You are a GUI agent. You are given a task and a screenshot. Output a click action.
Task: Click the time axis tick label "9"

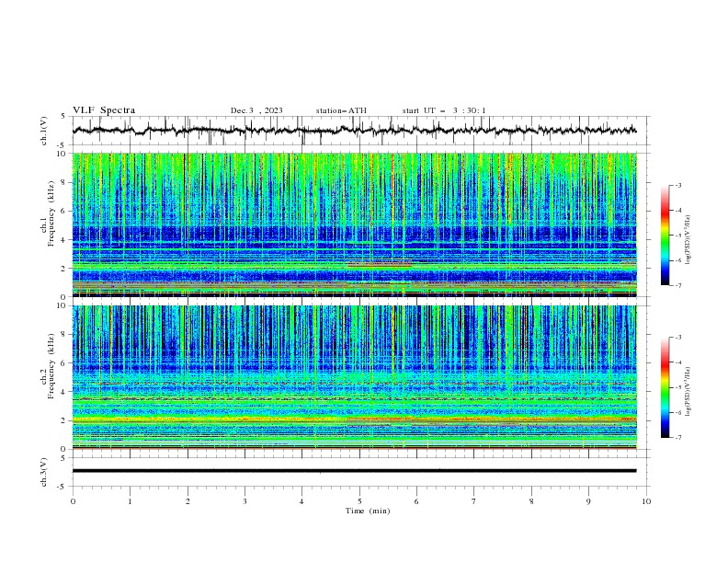click(x=588, y=501)
